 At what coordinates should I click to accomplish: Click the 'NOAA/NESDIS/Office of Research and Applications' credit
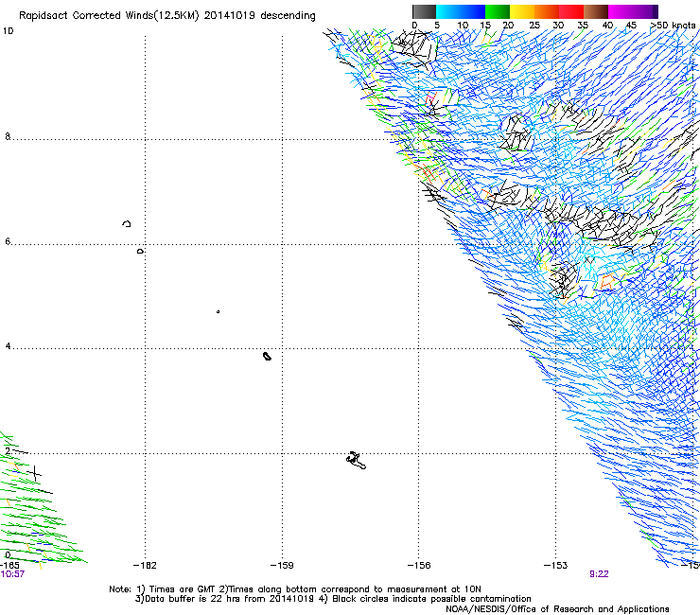tap(557, 609)
